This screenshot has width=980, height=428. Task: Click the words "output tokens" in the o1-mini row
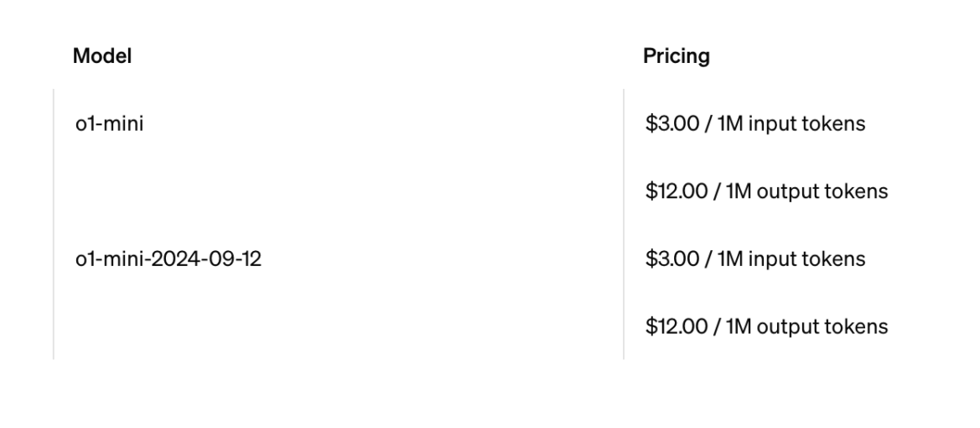pos(823,191)
